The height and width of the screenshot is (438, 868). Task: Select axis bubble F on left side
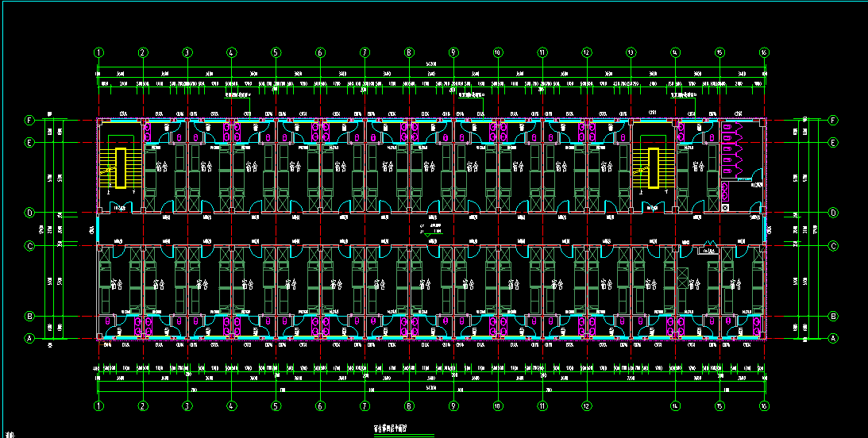point(29,121)
